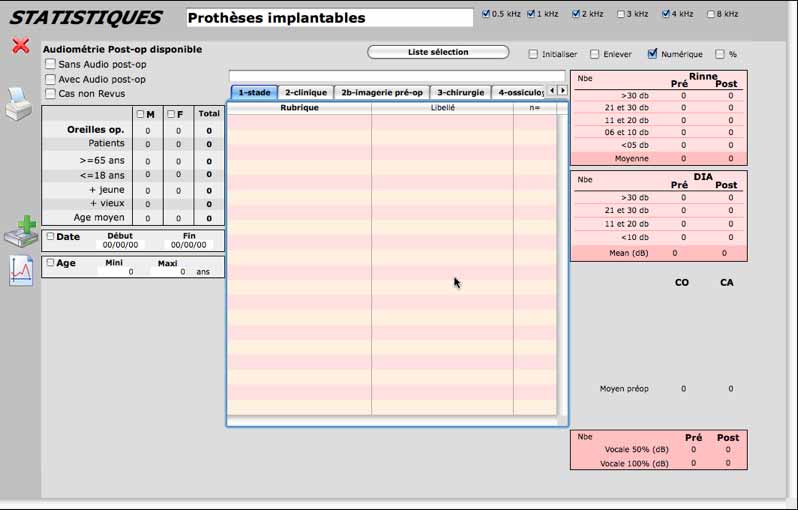Click the Oreilles op. row label
This screenshot has height=510, width=798.
click(96, 129)
